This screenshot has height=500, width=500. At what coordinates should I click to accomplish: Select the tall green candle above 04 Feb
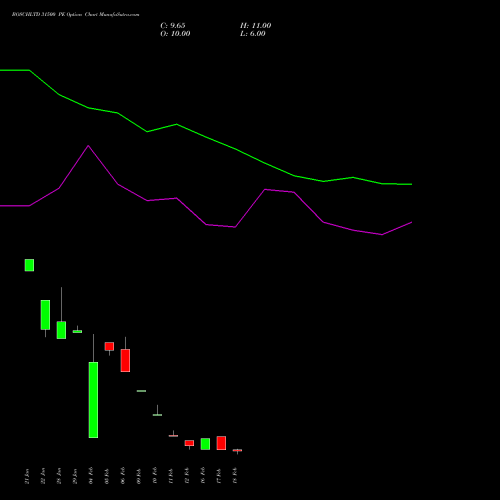(x=93, y=400)
